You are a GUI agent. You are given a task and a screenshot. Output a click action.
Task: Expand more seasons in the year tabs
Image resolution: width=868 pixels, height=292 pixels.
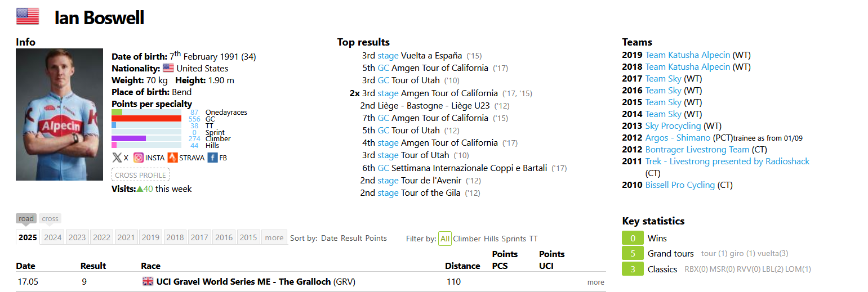click(274, 237)
